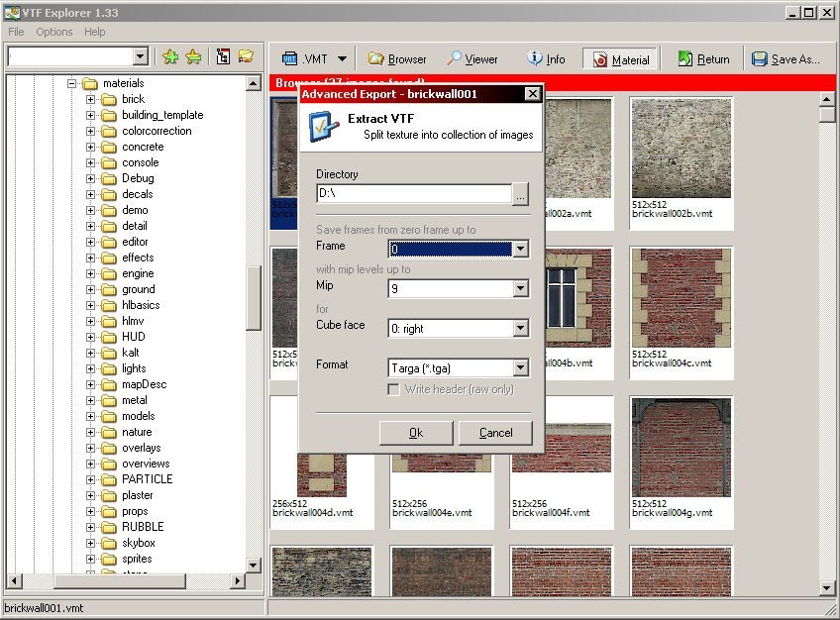Image resolution: width=840 pixels, height=620 pixels.
Task: Select the brickwall004c.vmt thumbnail
Action: 681,313
